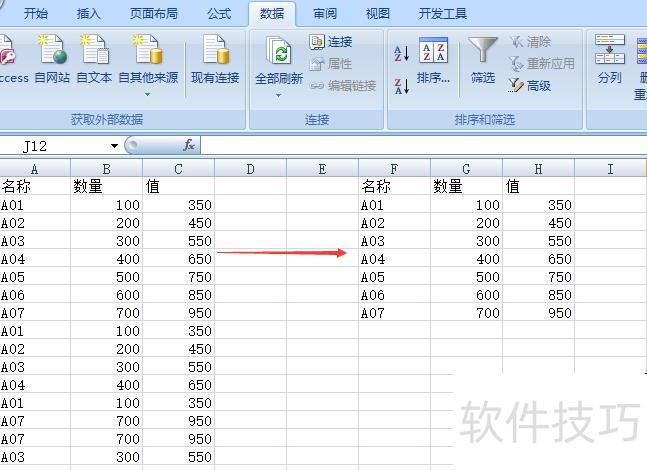Image resolution: width=647 pixels, height=470 pixels.
Task: Click Clear filter (清除) button
Action: tap(531, 42)
